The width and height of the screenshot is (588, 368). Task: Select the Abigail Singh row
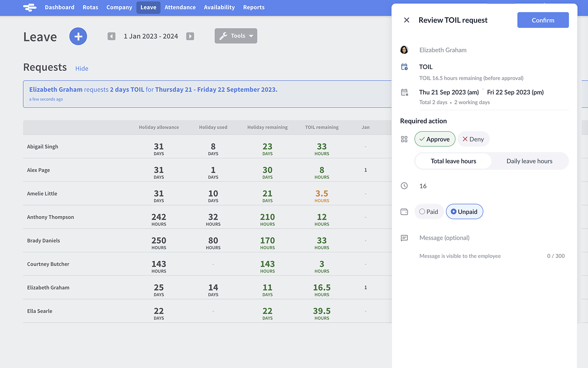(208, 147)
